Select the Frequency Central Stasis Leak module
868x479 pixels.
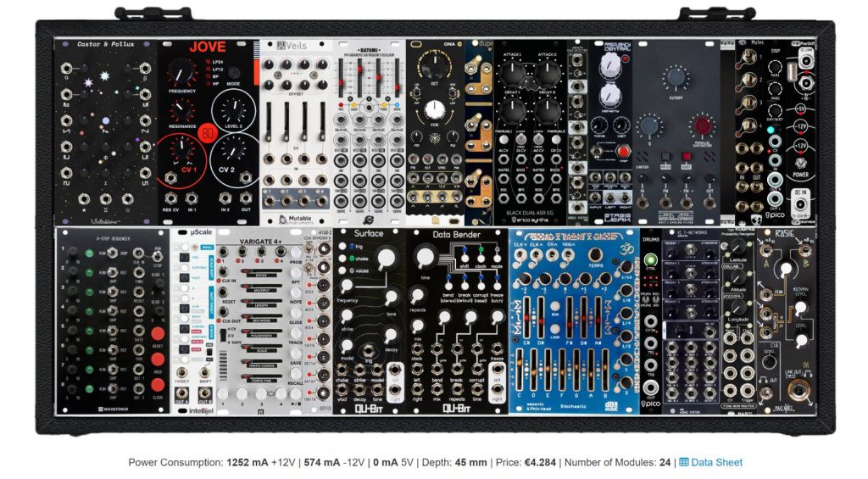(x=609, y=132)
